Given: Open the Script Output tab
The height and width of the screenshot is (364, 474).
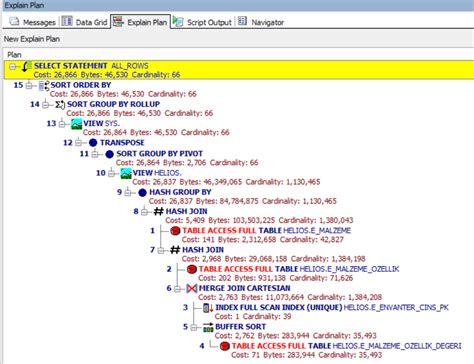Looking at the screenshot, I should point(202,22).
